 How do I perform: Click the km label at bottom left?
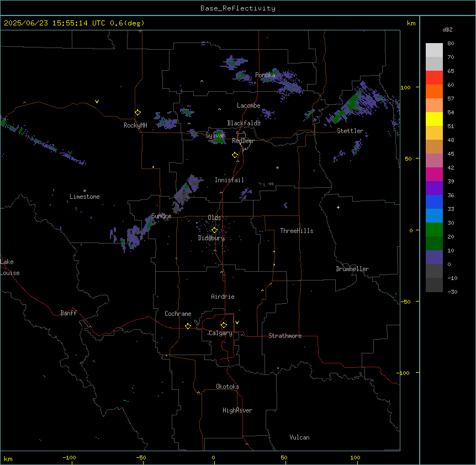tap(8, 459)
